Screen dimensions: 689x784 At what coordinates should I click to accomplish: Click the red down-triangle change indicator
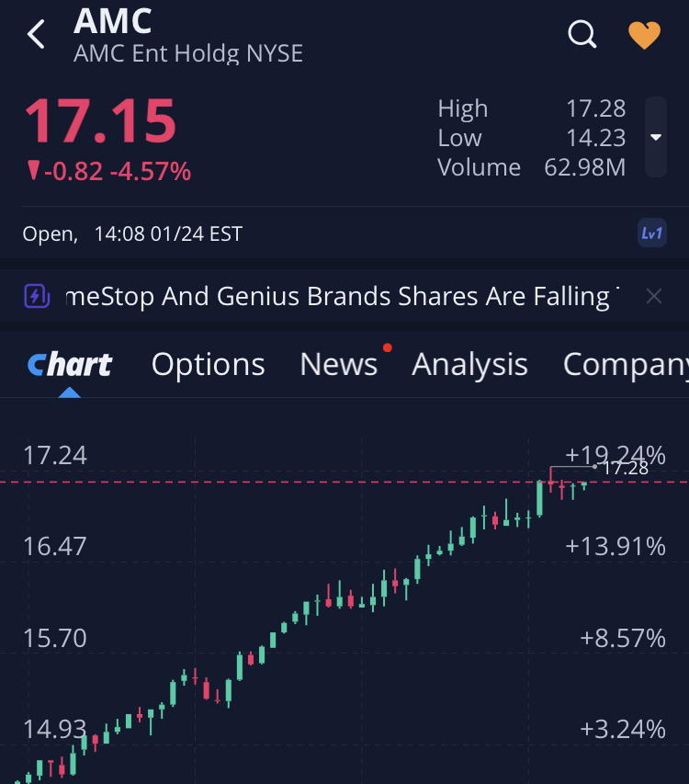(x=33, y=170)
